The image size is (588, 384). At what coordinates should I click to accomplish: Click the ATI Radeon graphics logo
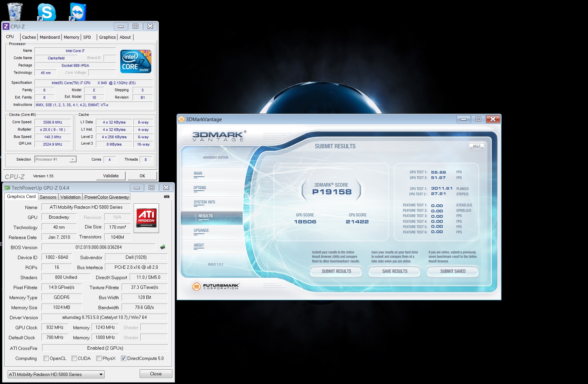(x=146, y=218)
